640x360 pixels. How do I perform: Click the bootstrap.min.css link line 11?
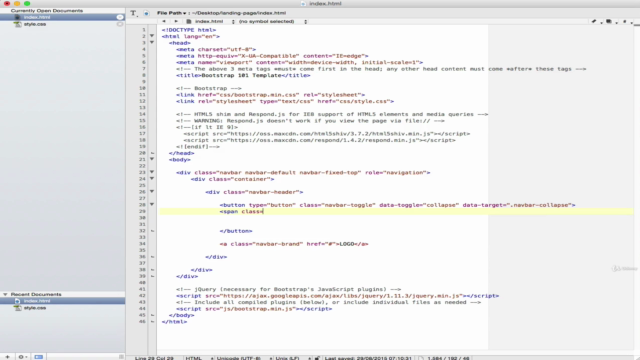pos(271,95)
